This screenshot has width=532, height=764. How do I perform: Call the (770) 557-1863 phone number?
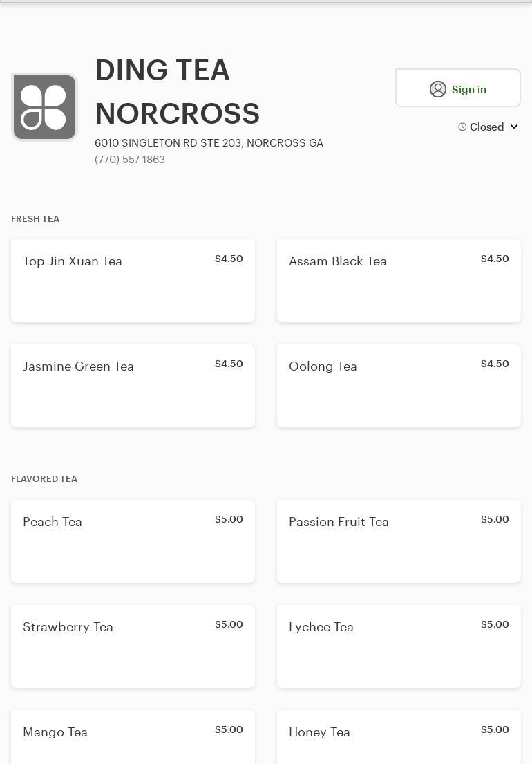(x=130, y=160)
